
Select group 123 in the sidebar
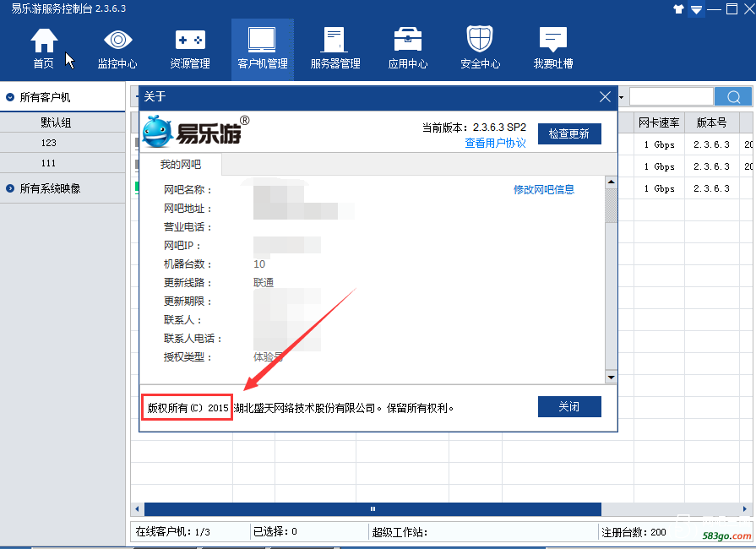click(x=49, y=143)
